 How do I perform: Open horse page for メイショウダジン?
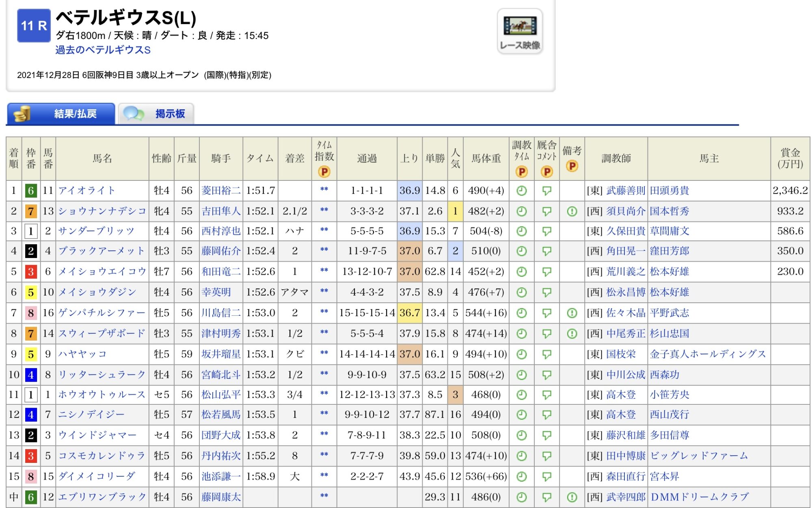click(x=97, y=292)
